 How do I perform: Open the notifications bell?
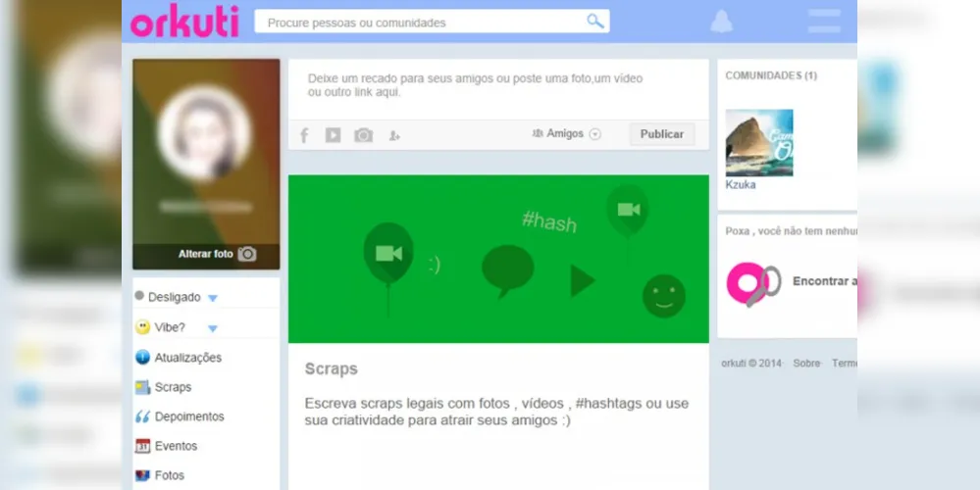(721, 22)
